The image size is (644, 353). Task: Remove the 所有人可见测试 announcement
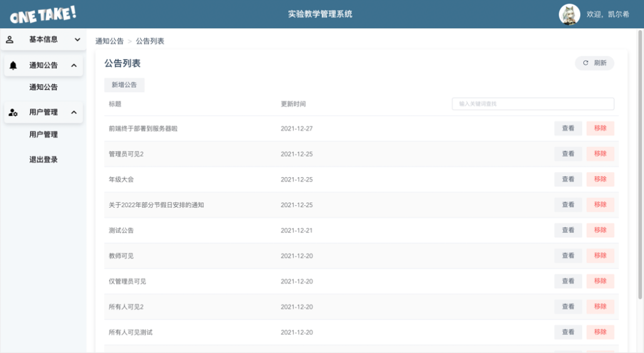coord(600,332)
